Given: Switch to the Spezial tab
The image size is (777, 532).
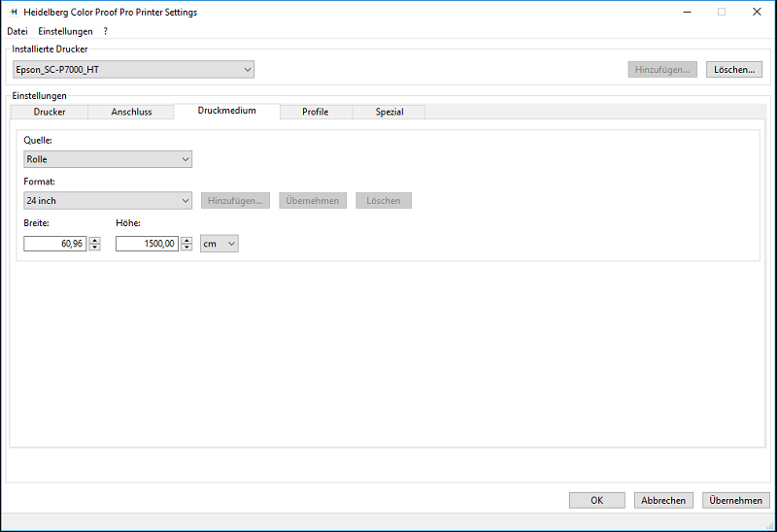Looking at the screenshot, I should click(389, 112).
